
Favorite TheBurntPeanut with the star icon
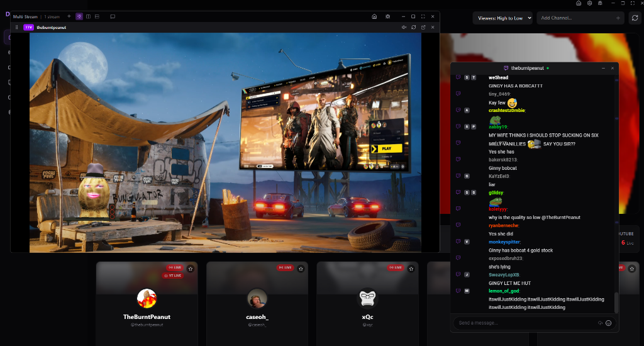[x=191, y=269]
